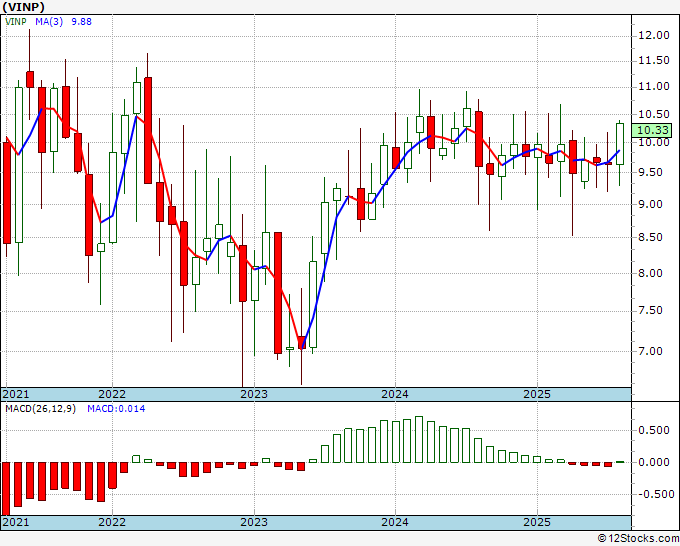Click 2024 on the MACD panel time axis
Viewport: 680px width, 546px height.
coord(395,522)
